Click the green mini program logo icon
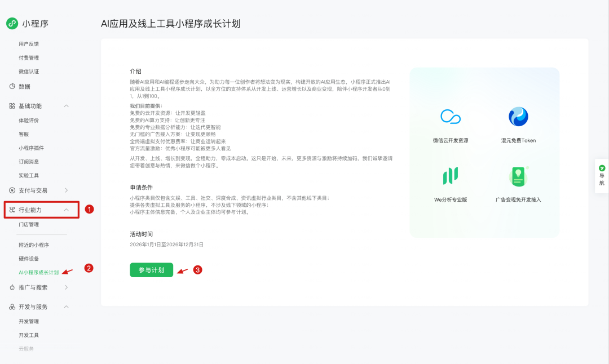This screenshot has width=609, height=364. click(12, 23)
